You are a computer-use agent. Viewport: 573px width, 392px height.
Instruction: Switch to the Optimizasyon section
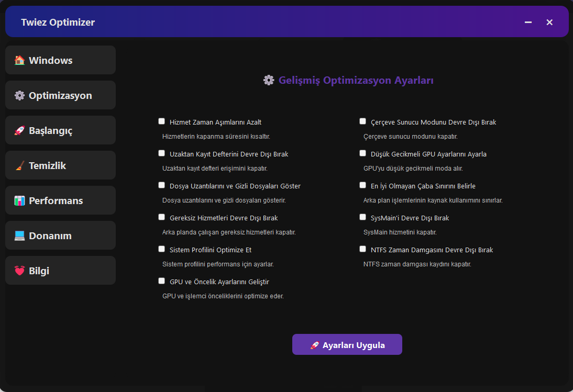point(60,95)
